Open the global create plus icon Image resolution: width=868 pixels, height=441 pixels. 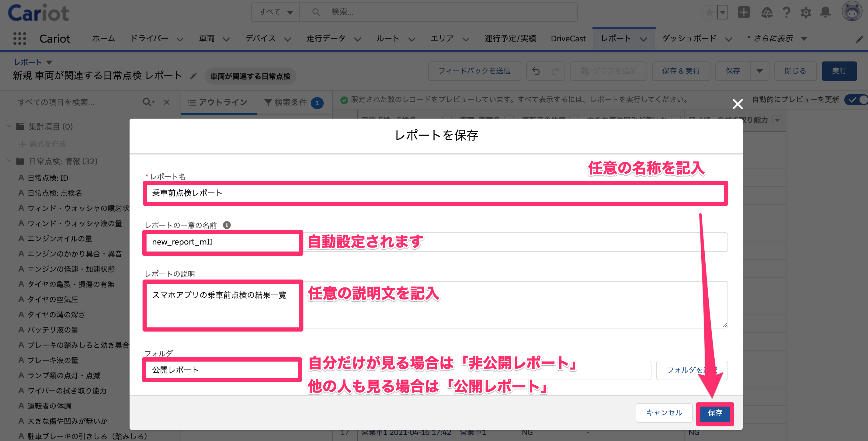744,12
